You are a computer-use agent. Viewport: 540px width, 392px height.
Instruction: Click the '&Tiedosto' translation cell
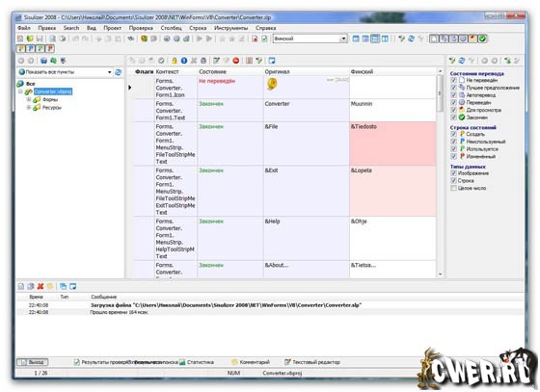[x=392, y=144]
